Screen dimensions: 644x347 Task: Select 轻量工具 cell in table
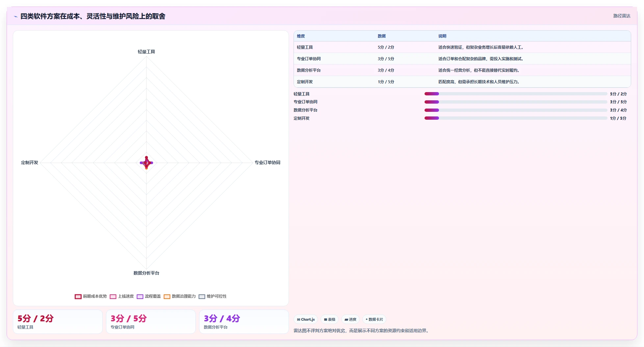pos(305,47)
